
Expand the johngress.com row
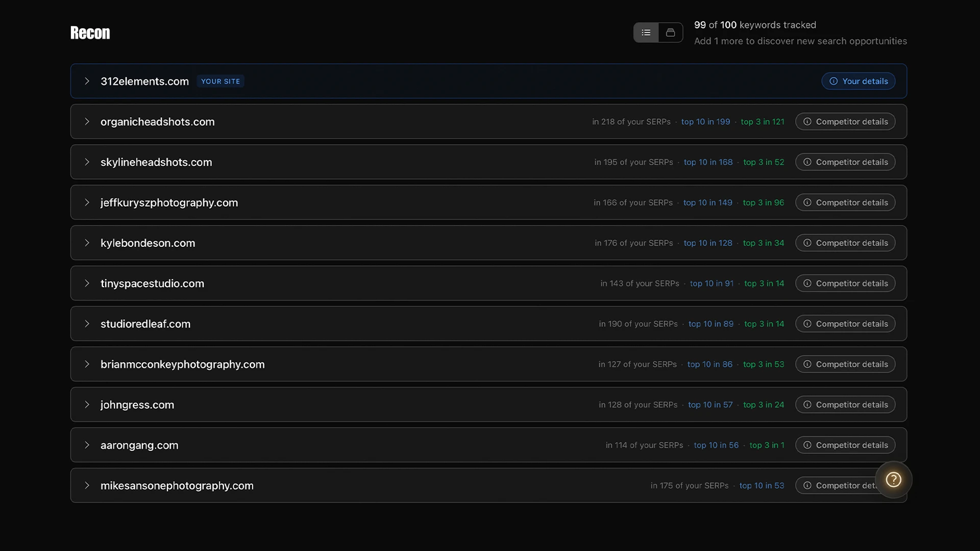point(87,405)
